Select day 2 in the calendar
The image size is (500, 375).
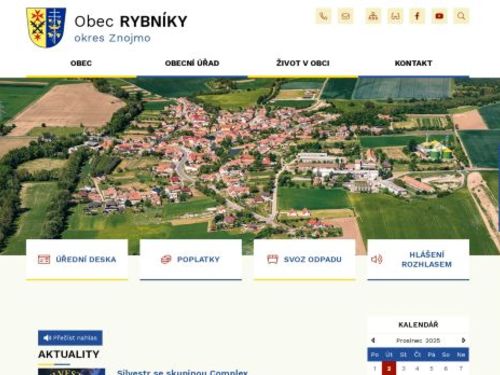tap(389, 368)
